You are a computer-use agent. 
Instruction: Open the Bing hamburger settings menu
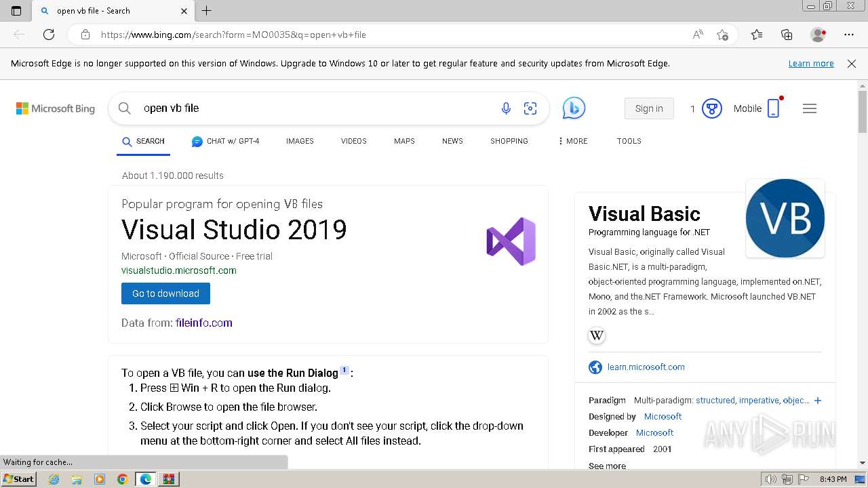coord(810,108)
